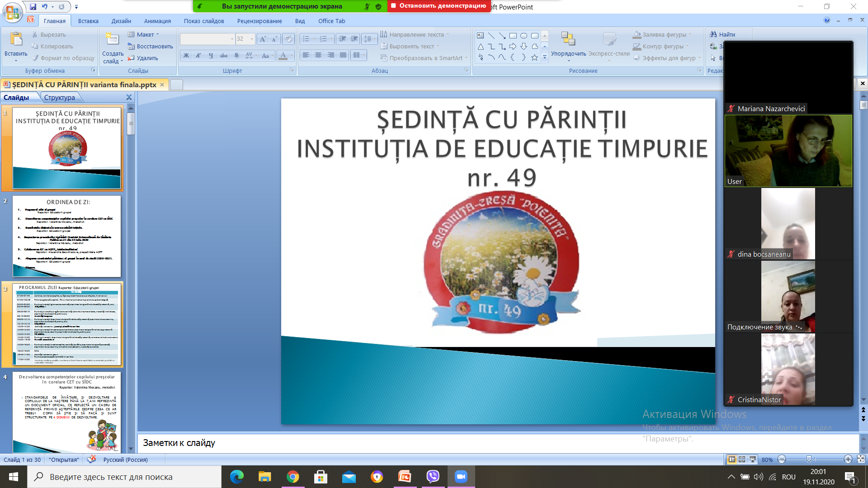Click the zoom out minus button
Image resolution: width=868 pixels, height=488 pixels.
[782, 460]
